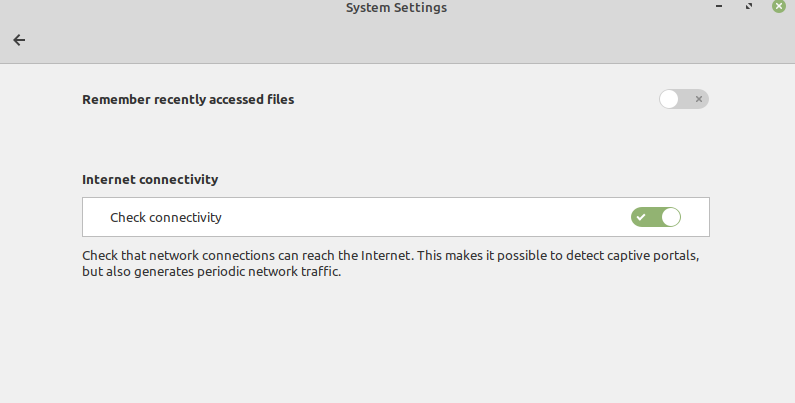This screenshot has height=403, width=795.
Task: Click the checkmark on the green switch
Action: coord(641,217)
